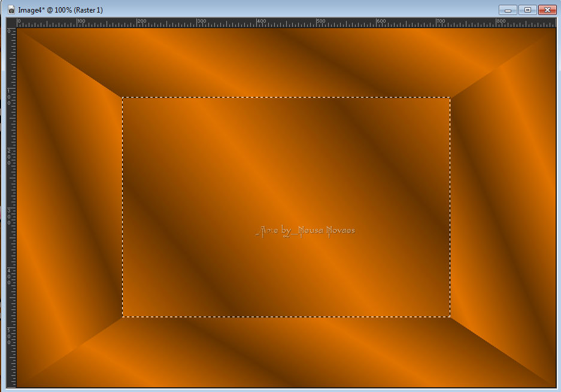The image size is (561, 392).
Task: Minimize the Image4 document window
Action: coord(508,10)
